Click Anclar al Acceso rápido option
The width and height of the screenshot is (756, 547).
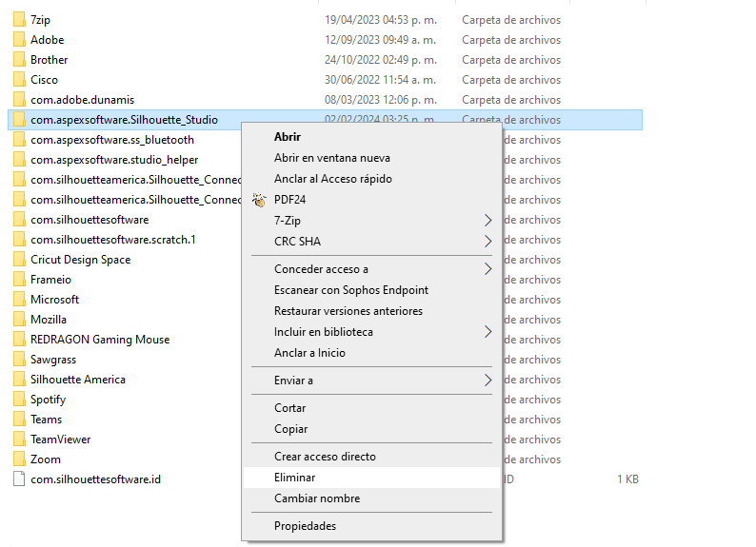(332, 179)
